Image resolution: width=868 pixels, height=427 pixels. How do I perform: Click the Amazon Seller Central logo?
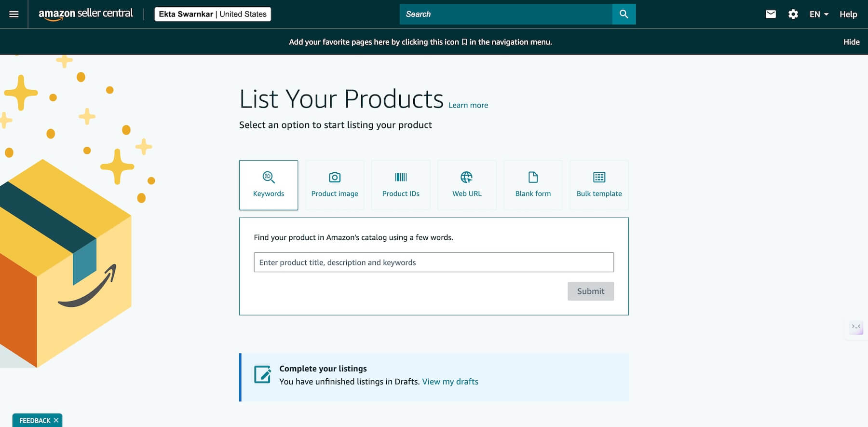85,14
